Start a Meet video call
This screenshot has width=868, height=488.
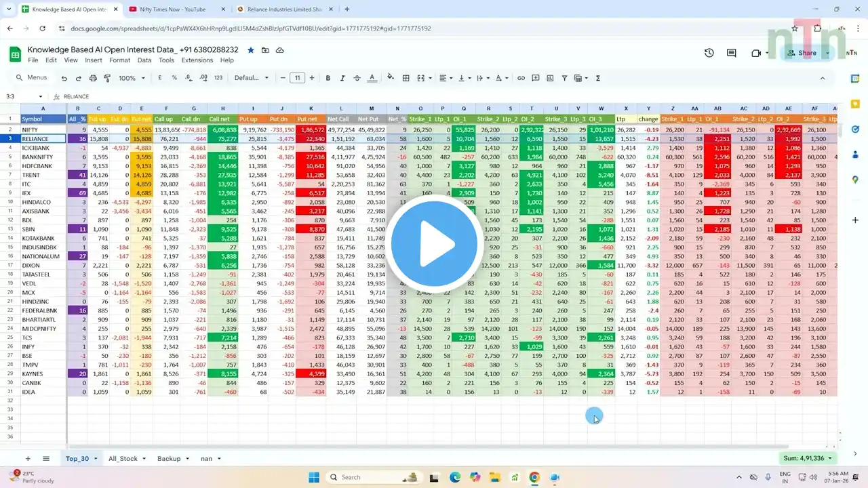coord(757,53)
